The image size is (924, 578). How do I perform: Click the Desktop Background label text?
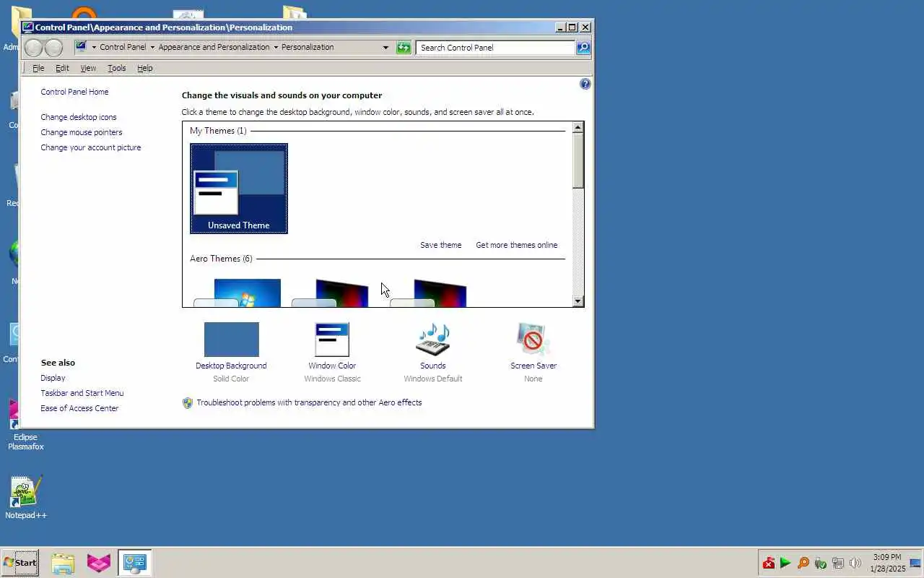pyautogui.click(x=231, y=366)
